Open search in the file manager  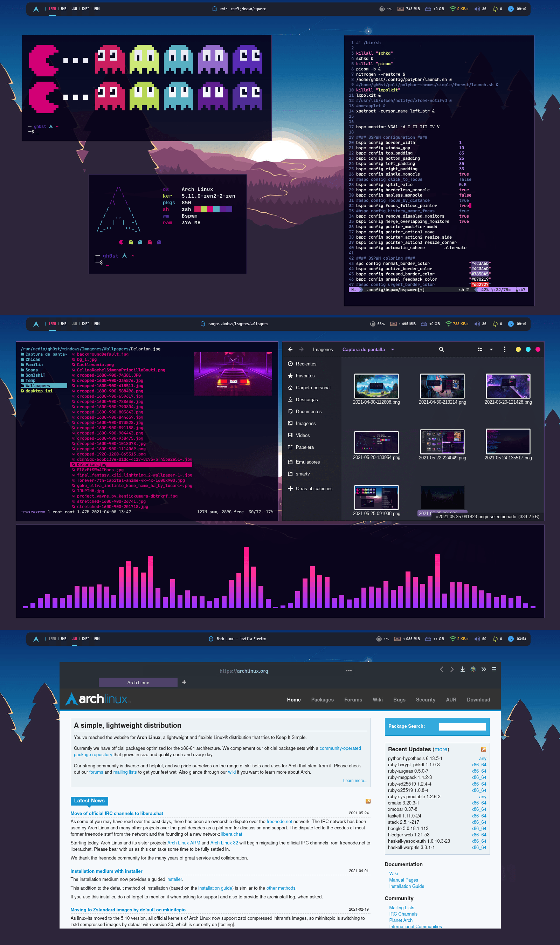coord(442,349)
